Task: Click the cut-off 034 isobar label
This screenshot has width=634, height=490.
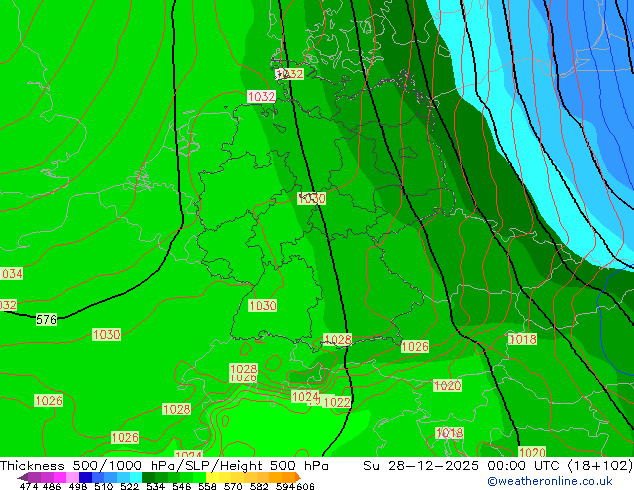Action: (x=11, y=274)
